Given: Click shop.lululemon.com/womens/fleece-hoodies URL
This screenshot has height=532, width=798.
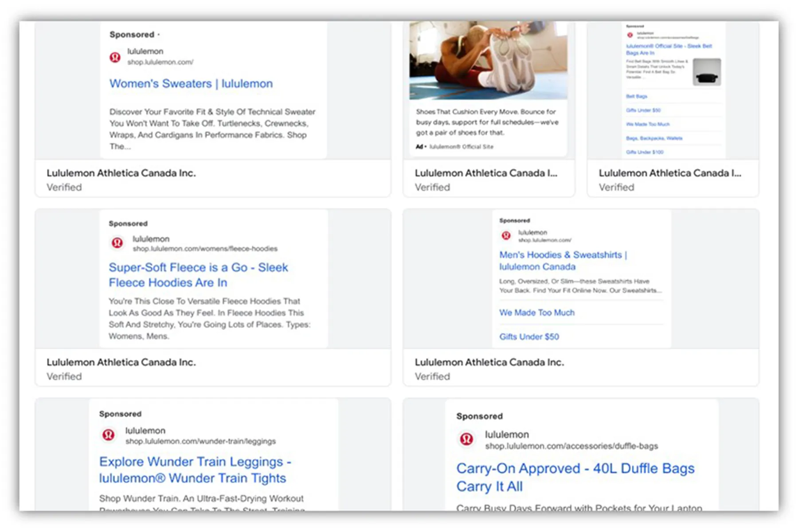Looking at the screenshot, I should [x=205, y=249].
